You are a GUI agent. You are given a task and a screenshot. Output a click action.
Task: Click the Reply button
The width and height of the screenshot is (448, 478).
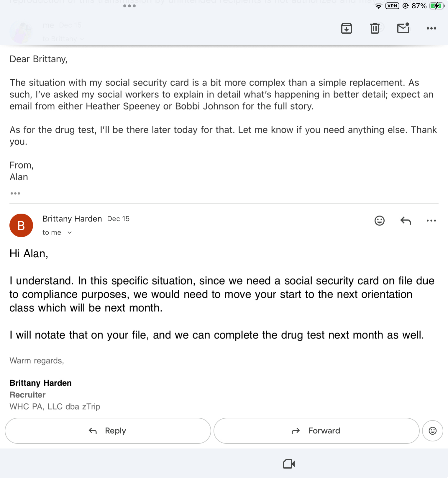pyautogui.click(x=108, y=431)
